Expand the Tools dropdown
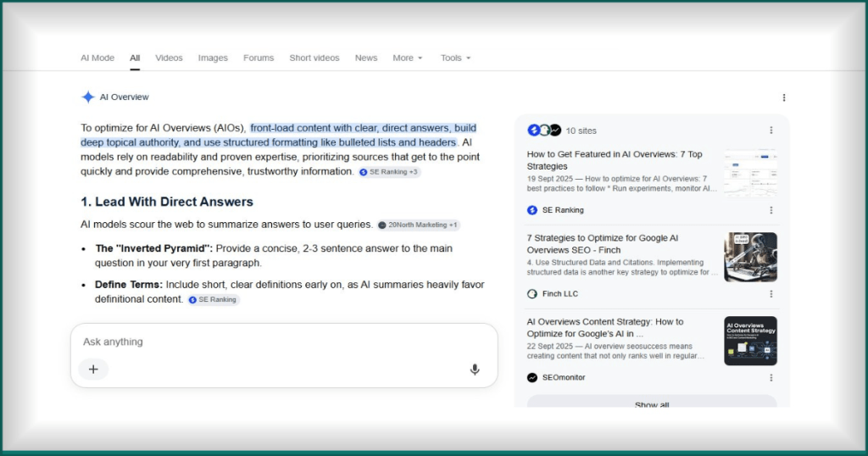The width and height of the screenshot is (868, 456). (455, 58)
